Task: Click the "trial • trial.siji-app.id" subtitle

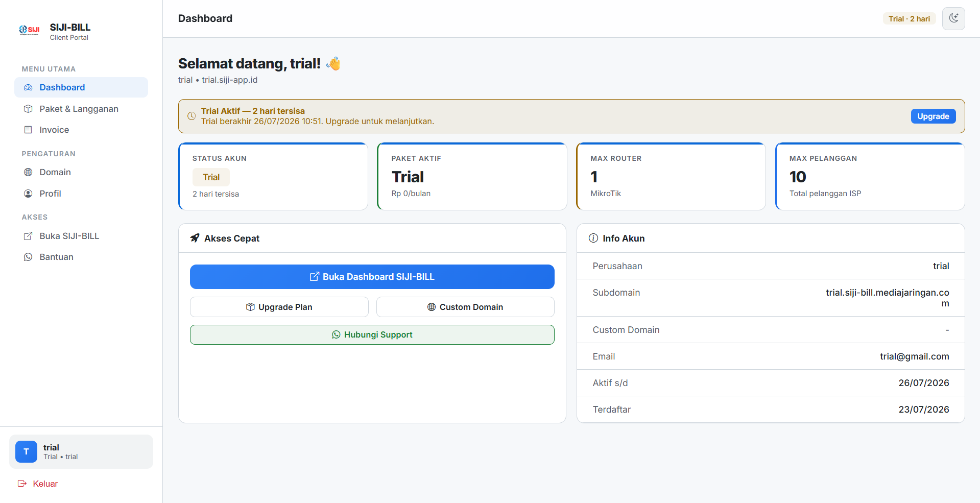Action: point(218,80)
